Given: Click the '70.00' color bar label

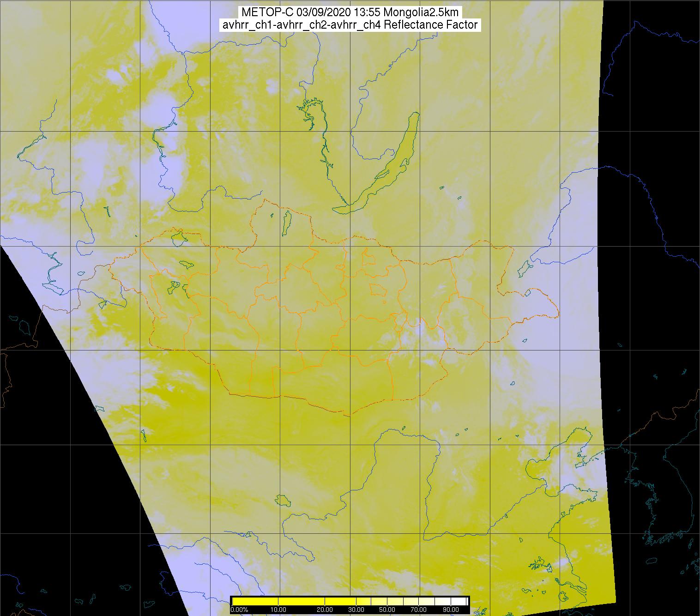Looking at the screenshot, I should pyautogui.click(x=419, y=610).
